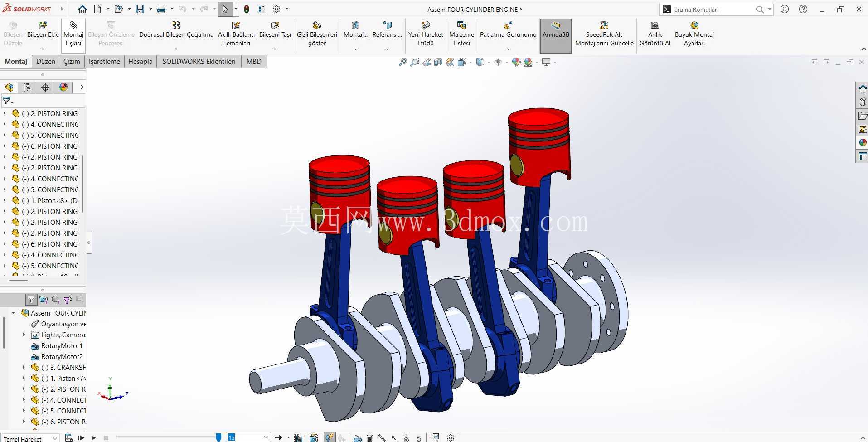Expand 3. CRANKSH node in motion tree
Screen dimensions: 868x442
point(24,367)
